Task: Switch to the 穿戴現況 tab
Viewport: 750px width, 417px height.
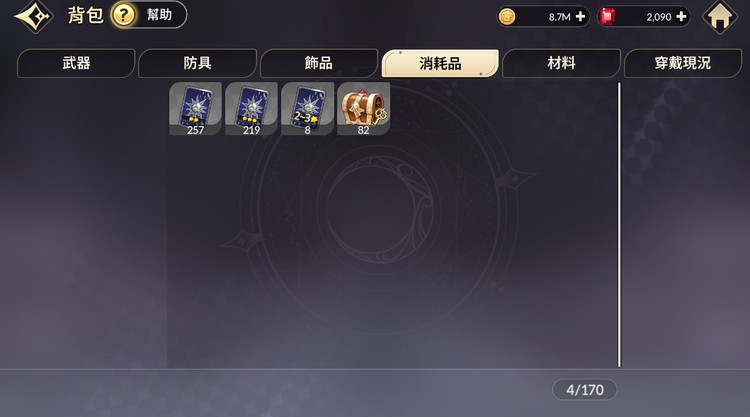Action: [683, 63]
